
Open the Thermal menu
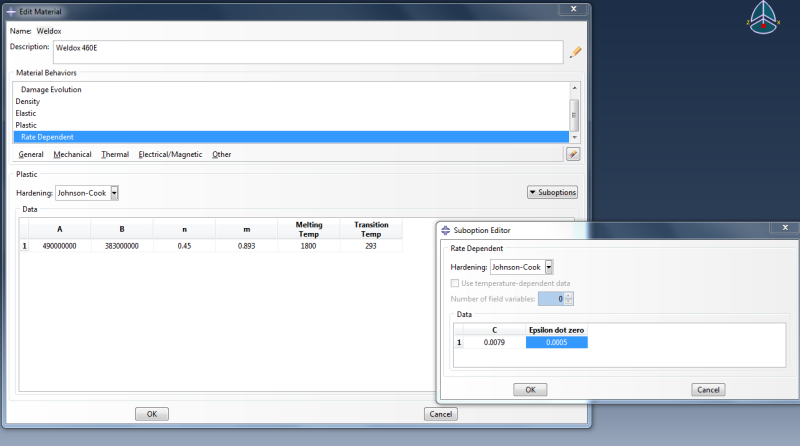pyautogui.click(x=115, y=154)
